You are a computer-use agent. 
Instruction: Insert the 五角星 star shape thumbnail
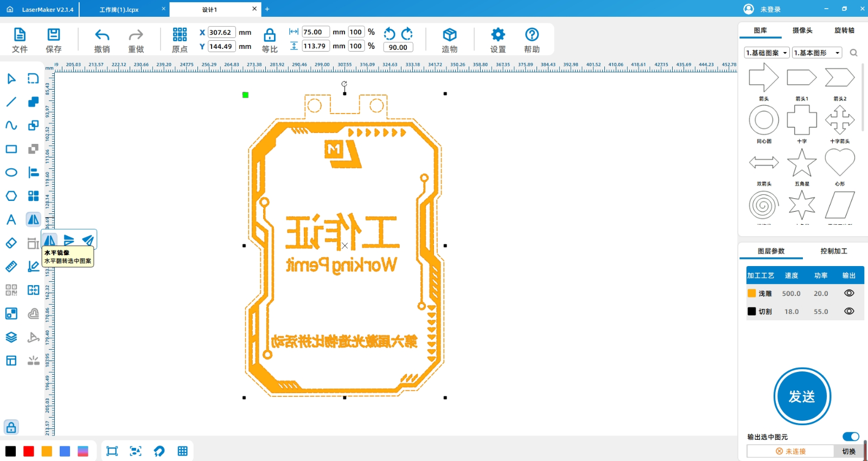[802, 162]
